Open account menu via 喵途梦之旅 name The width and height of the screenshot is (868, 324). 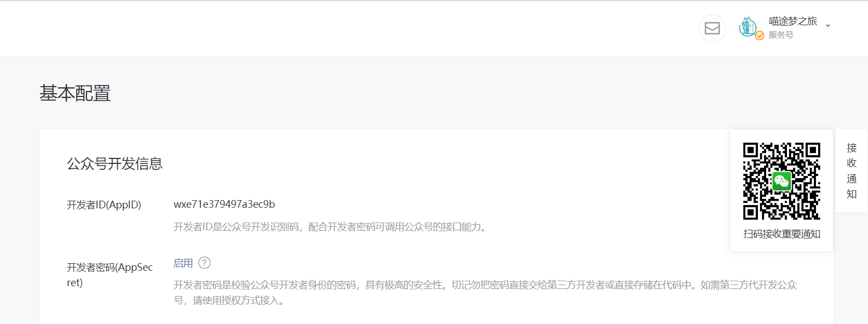pos(792,21)
